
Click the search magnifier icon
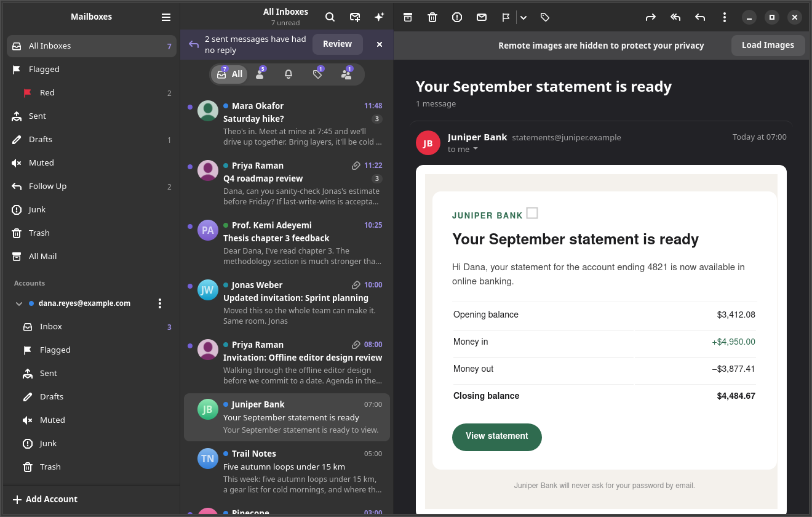[330, 17]
